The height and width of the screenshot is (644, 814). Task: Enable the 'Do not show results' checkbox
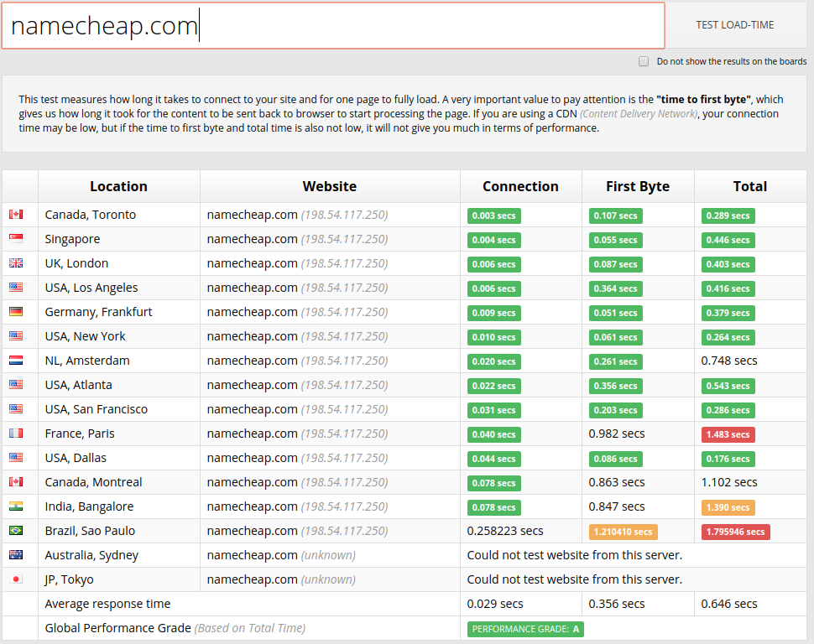tap(643, 60)
